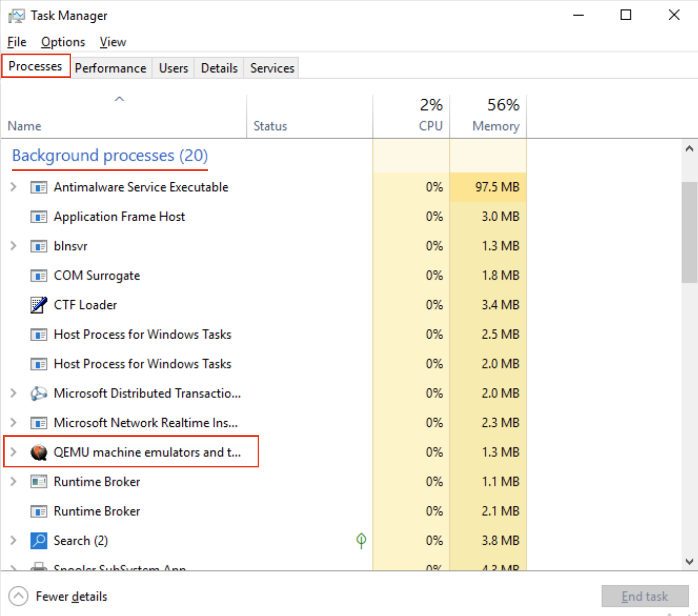Sort processes by Memory column
The width and height of the screenshot is (698, 616).
488,116
